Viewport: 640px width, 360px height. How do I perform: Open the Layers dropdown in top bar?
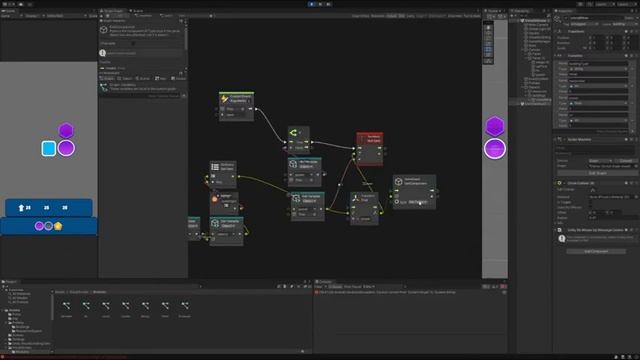(604, 4)
